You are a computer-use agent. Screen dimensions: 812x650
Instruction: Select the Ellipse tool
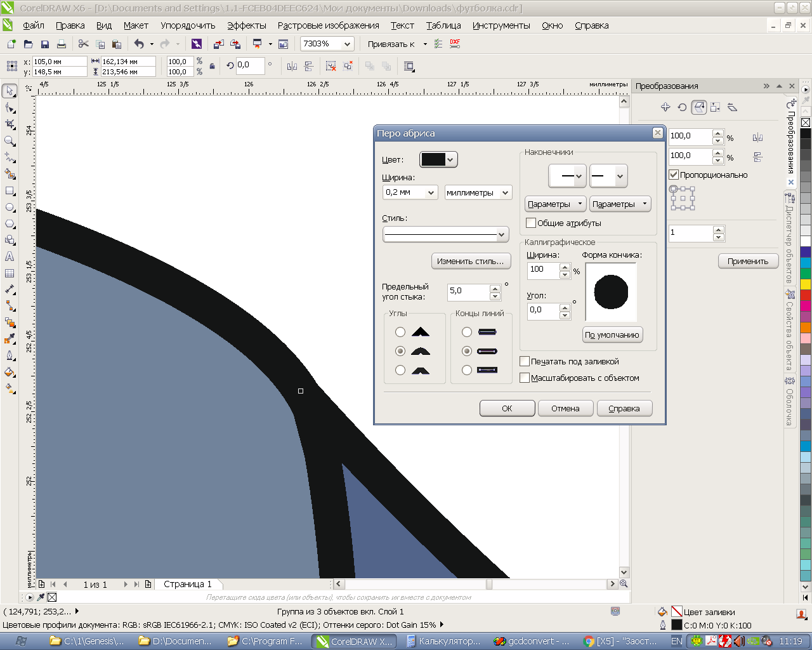(10, 207)
